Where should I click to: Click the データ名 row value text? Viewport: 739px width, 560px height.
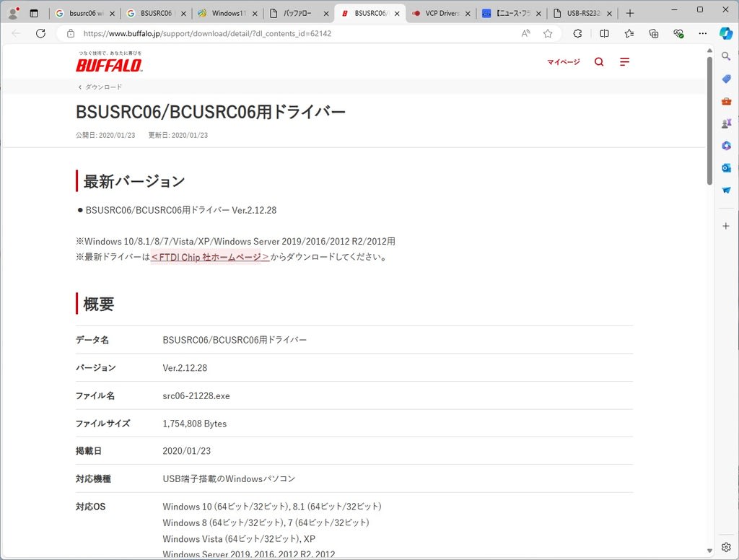click(x=235, y=340)
